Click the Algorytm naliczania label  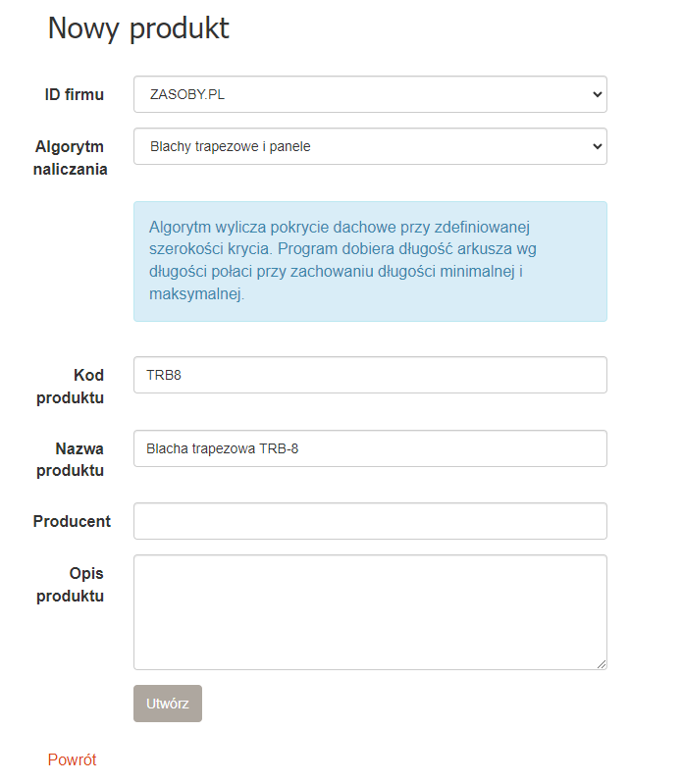(71, 157)
